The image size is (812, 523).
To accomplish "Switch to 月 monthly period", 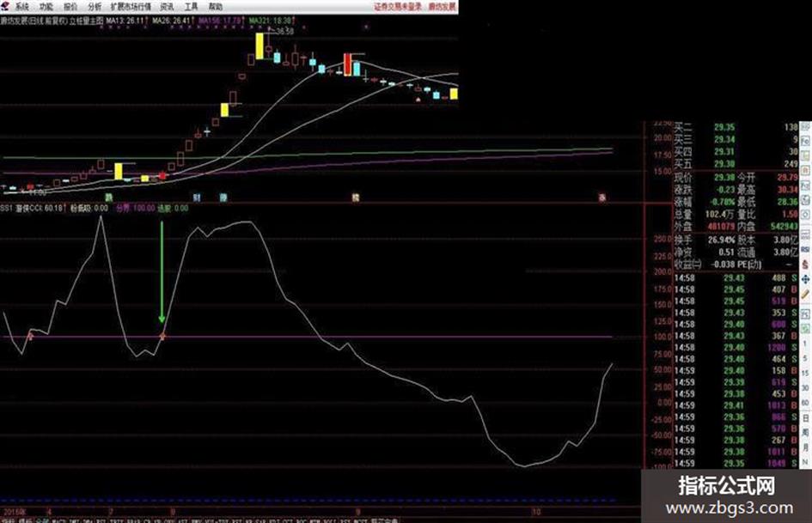I will (805, 447).
